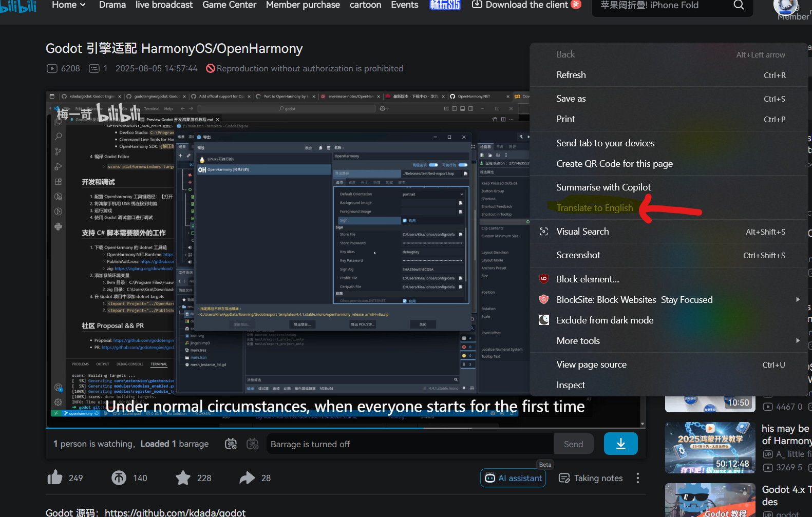Choose Back in the context menu
812x517 pixels.
(669, 54)
